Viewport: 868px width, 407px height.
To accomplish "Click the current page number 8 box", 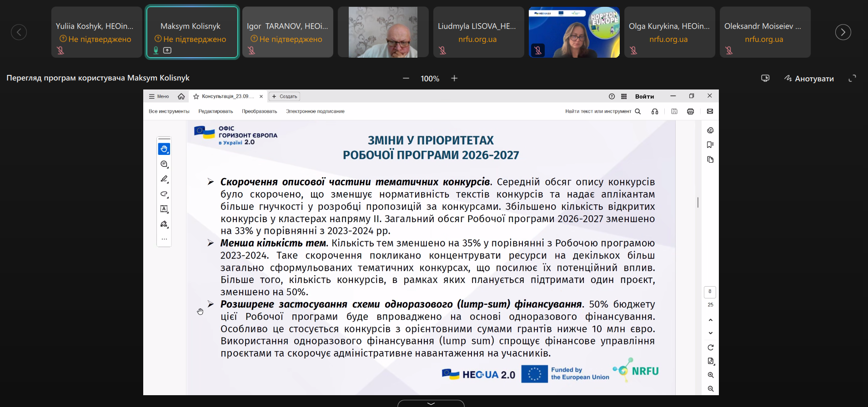I will click(x=710, y=292).
